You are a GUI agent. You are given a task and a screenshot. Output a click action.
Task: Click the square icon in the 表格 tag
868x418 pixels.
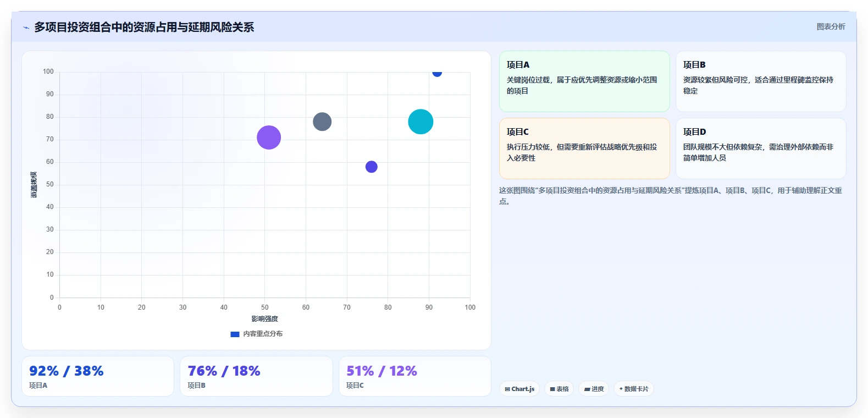(552, 389)
